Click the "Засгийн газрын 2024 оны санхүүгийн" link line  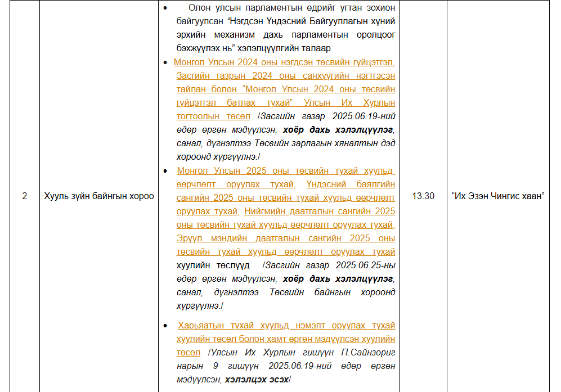(x=285, y=76)
